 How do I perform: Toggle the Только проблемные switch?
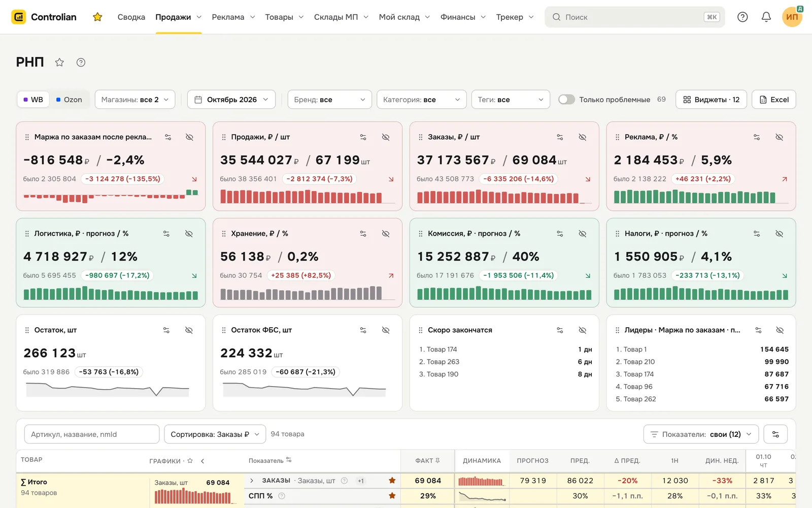(566, 100)
